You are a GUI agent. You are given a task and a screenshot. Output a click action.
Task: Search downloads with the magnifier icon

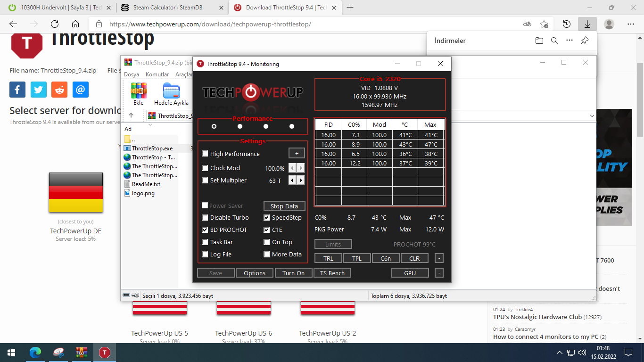554,41
